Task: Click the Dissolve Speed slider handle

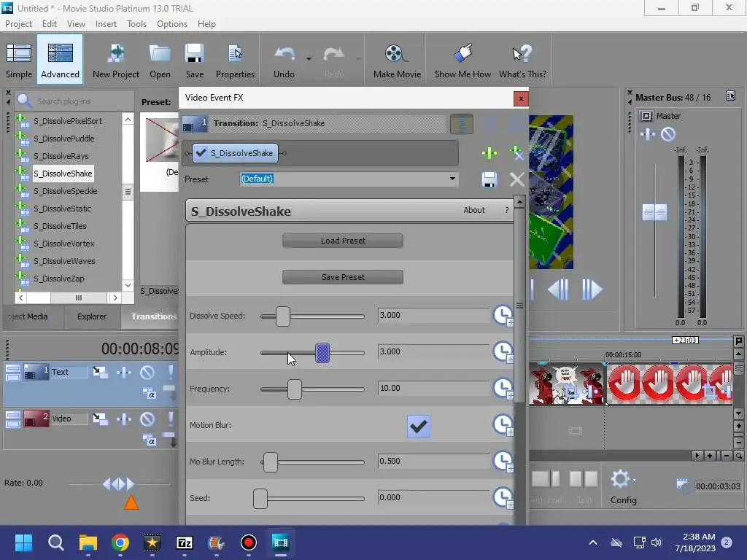Action: (283, 316)
